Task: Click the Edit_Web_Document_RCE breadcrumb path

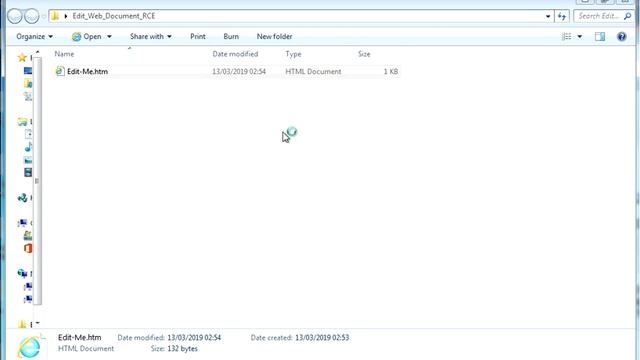Action: click(x=114, y=16)
